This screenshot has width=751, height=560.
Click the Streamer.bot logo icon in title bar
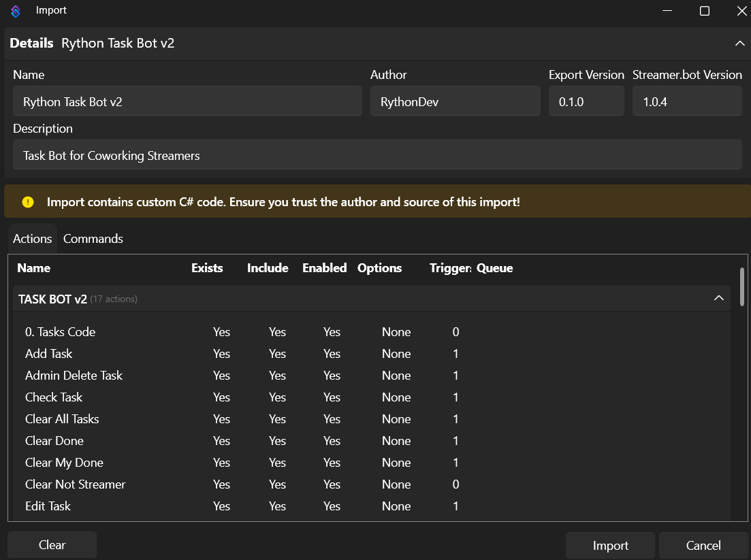click(x=16, y=11)
